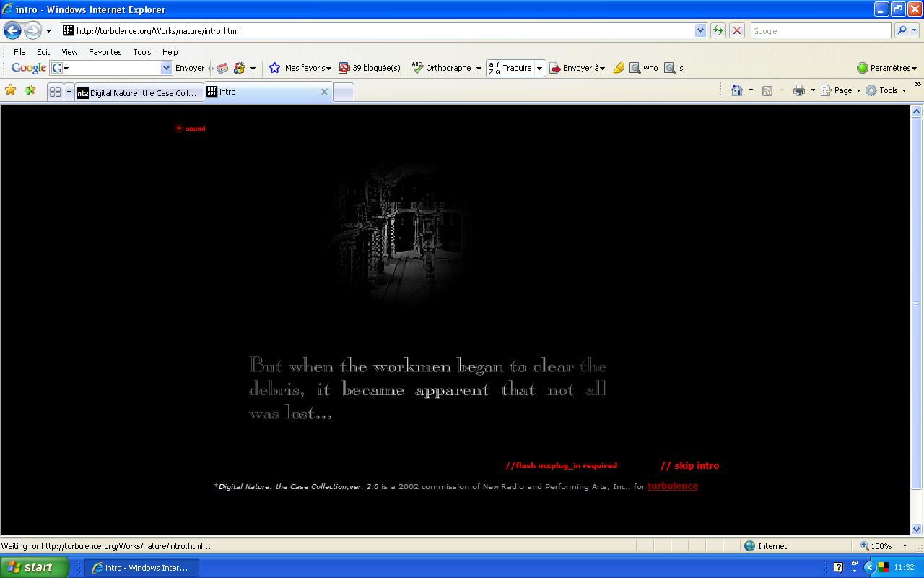924x578 pixels.
Task: Click the Google toolbar gadgets icon
Action: point(240,68)
